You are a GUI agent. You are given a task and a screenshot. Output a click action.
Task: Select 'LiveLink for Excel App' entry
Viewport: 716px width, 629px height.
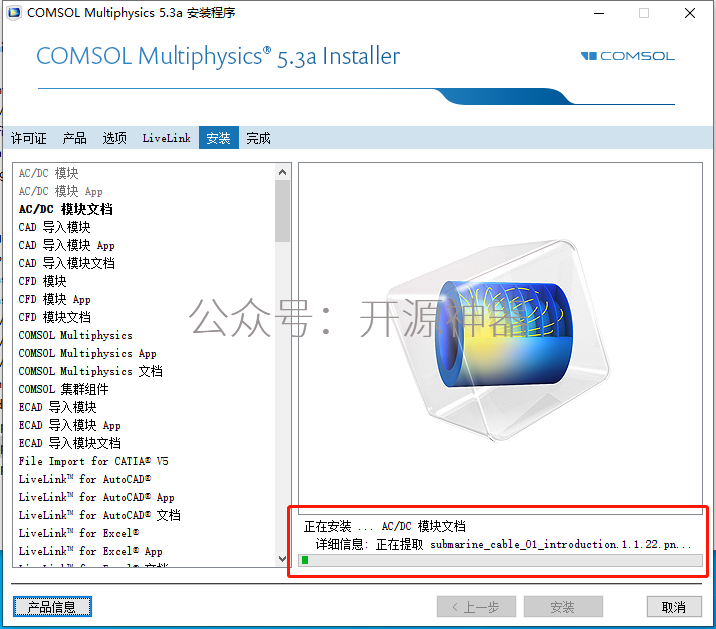pyautogui.click(x=90, y=551)
